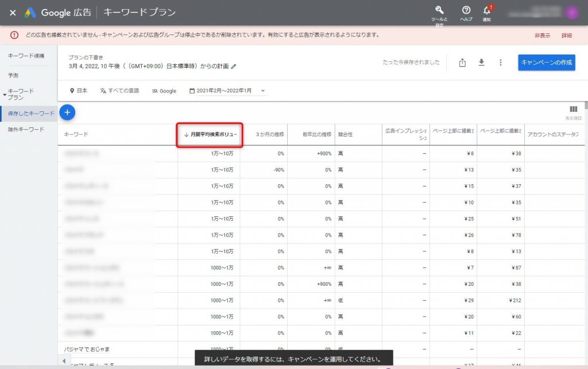Click the キャンペーンの作成 button

(x=546, y=63)
